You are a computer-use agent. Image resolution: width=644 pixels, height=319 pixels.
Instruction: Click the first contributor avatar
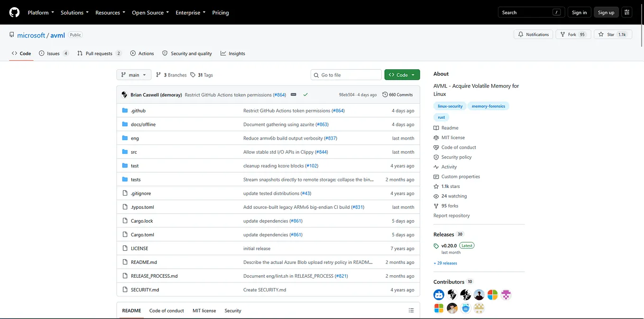(x=439, y=295)
